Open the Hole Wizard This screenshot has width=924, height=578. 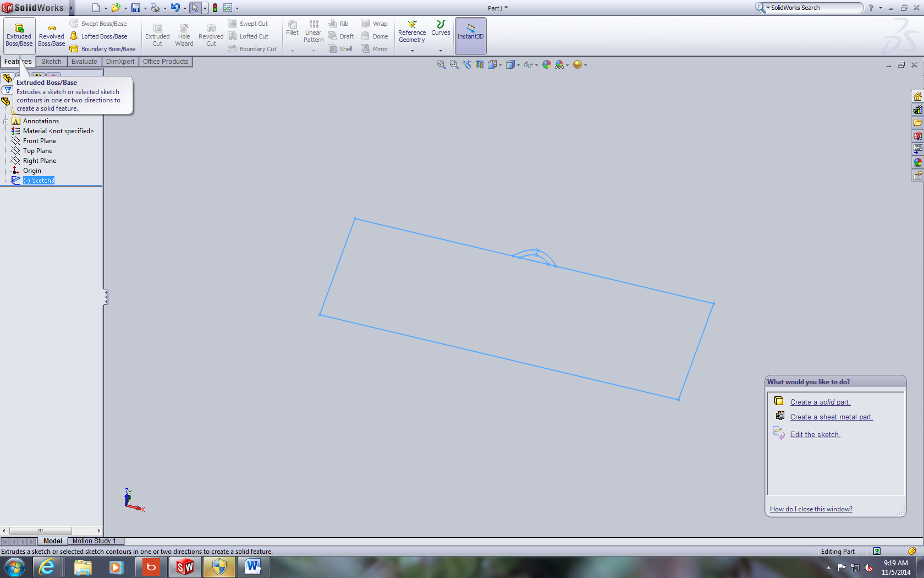(x=184, y=35)
